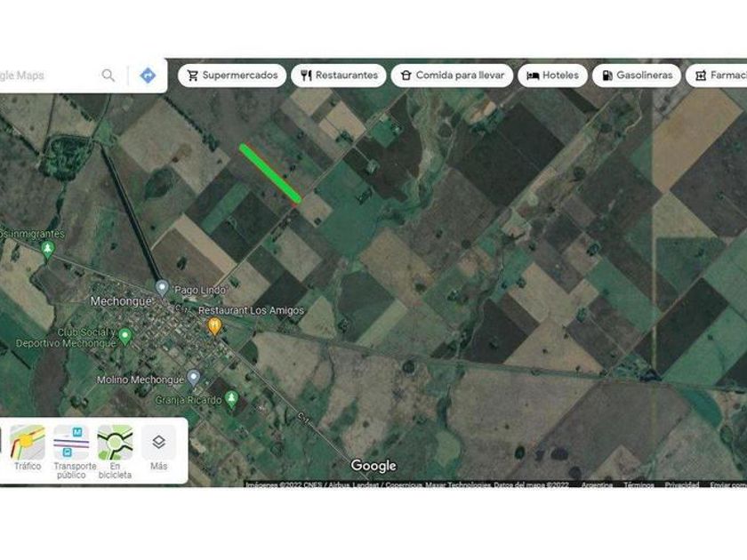Click the Pago Lindo label
This screenshot has height=560, width=747.
coord(199,290)
